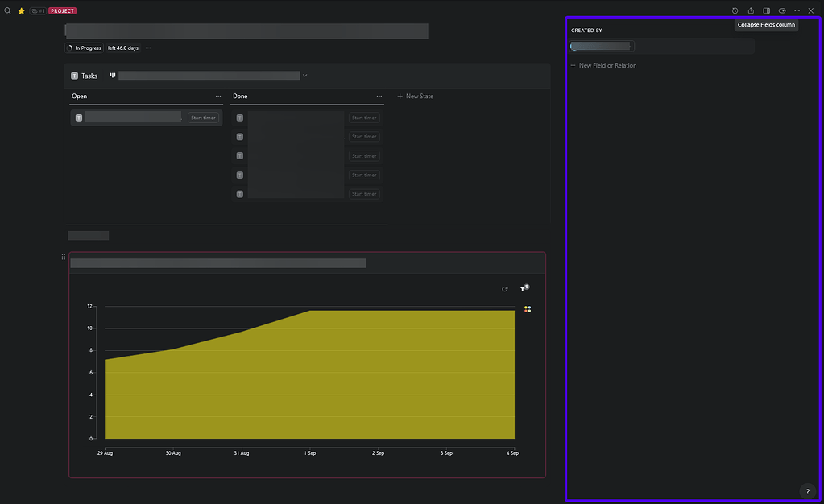Click the PROJECT type badge
Image resolution: width=824 pixels, height=504 pixels.
[63, 11]
